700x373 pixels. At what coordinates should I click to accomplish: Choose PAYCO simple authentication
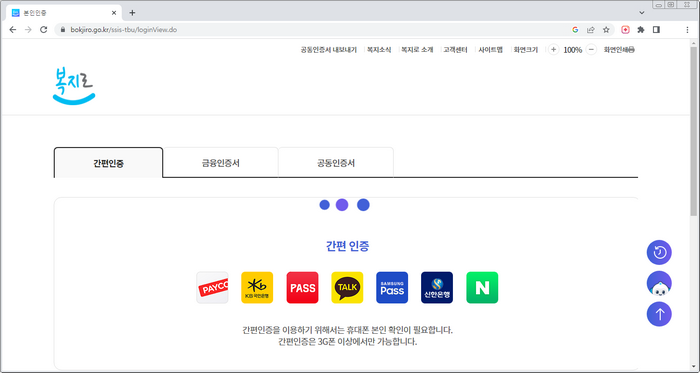tap(212, 288)
